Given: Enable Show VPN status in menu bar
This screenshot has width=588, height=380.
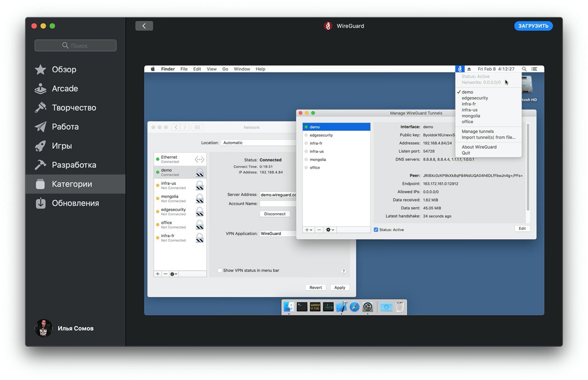Looking at the screenshot, I should coord(220,270).
